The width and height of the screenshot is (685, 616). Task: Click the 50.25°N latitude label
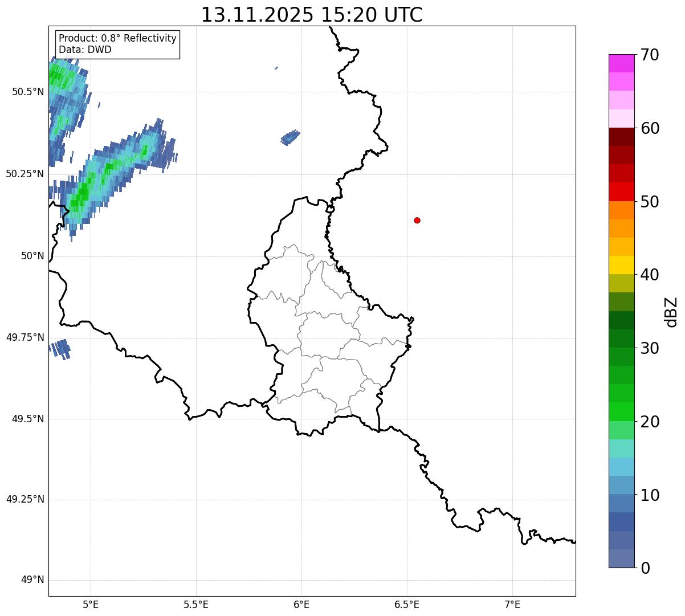(x=25, y=174)
